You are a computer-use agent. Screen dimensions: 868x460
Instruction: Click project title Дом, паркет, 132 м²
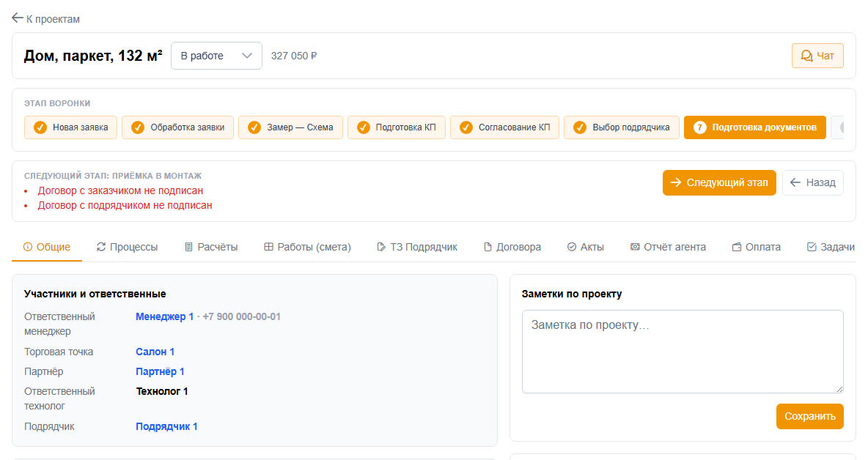93,56
